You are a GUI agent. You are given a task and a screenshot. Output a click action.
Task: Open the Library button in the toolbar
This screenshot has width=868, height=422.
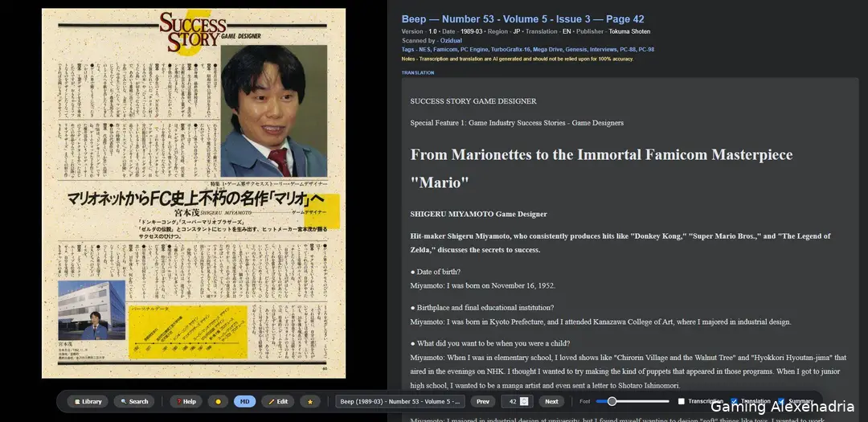(x=88, y=402)
